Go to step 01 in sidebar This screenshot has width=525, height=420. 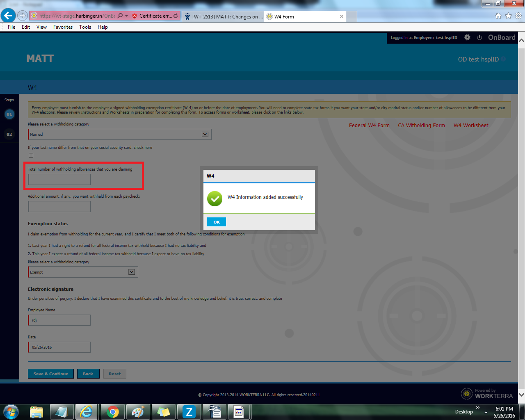(x=9, y=114)
